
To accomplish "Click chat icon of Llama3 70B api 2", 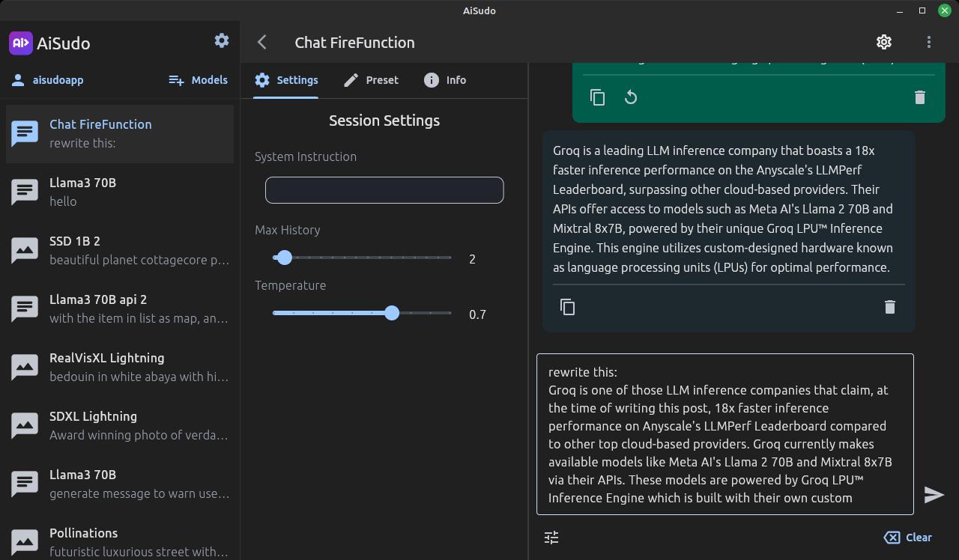I will pos(25,309).
